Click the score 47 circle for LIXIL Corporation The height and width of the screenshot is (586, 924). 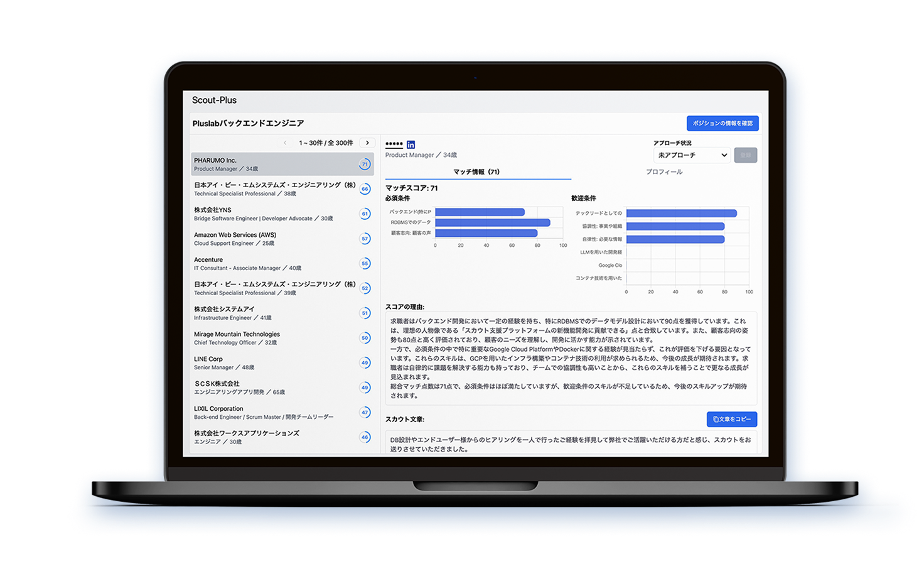click(365, 413)
